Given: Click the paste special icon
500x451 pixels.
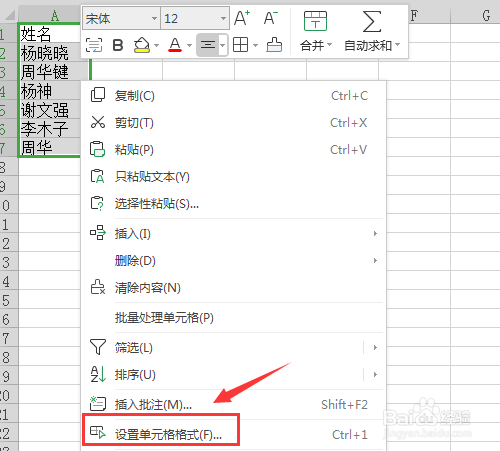Looking at the screenshot, I should tap(97, 203).
